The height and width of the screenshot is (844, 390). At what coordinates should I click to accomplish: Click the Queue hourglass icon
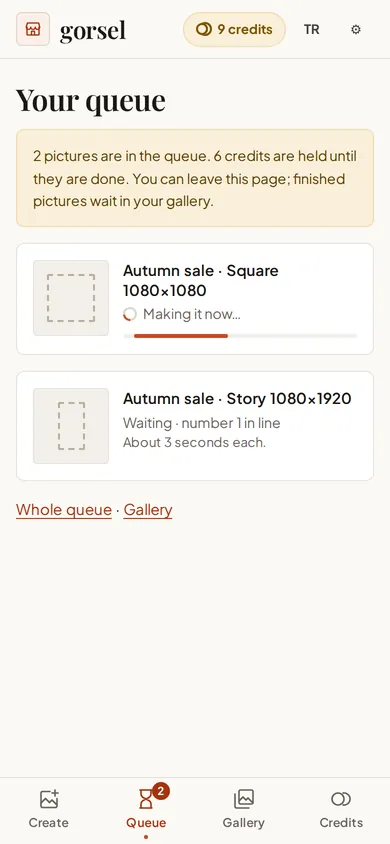(146, 799)
